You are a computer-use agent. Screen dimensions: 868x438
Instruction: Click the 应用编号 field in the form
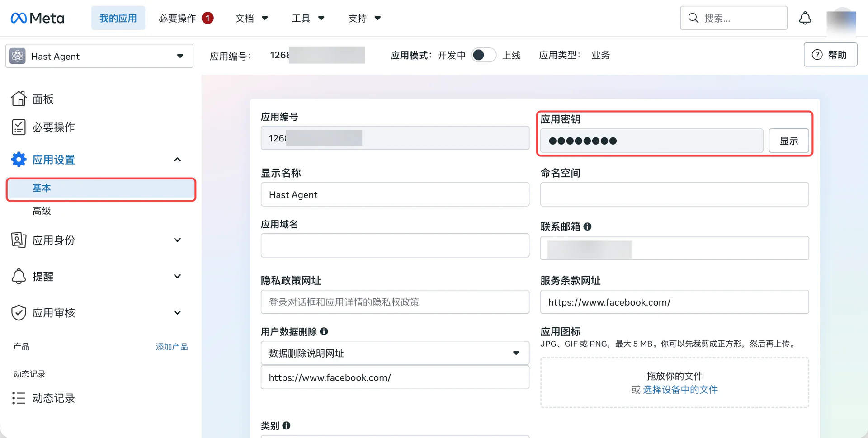(x=395, y=138)
